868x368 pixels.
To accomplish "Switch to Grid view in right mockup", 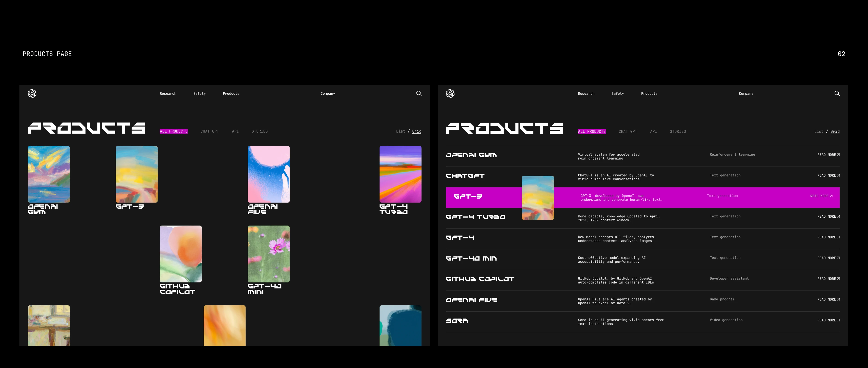I will coord(835,132).
